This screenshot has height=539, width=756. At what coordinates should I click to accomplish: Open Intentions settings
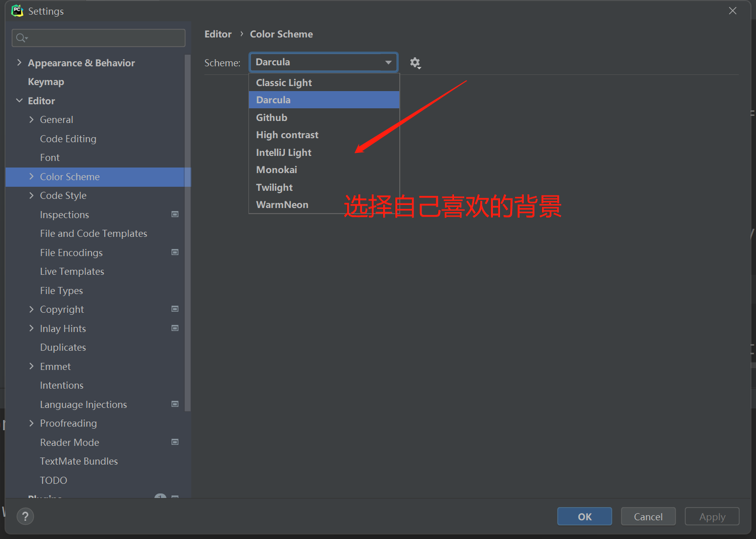pos(62,385)
